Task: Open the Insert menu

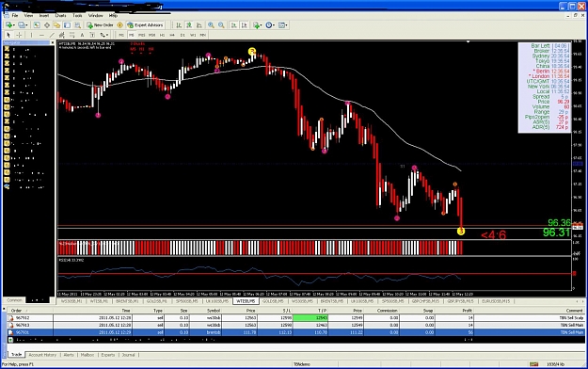Action: [44, 15]
